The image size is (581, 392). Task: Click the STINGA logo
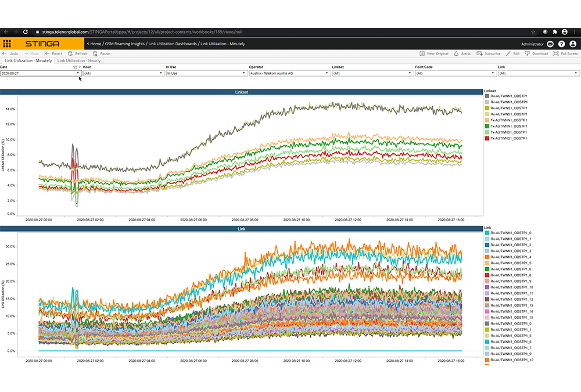(x=42, y=44)
